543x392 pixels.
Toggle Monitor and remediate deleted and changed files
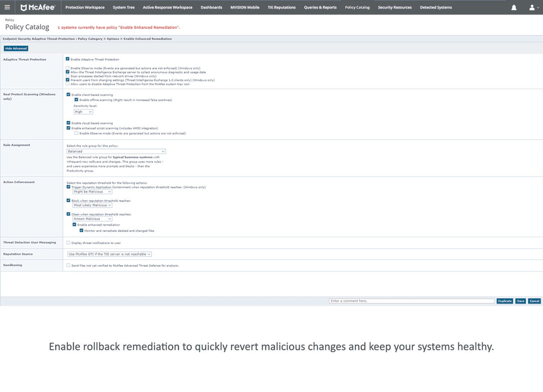82,231
